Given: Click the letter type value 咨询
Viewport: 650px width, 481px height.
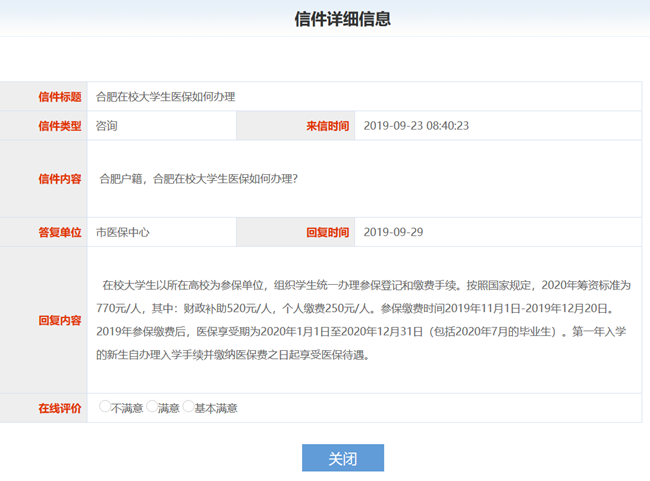Looking at the screenshot, I should pos(107,126).
